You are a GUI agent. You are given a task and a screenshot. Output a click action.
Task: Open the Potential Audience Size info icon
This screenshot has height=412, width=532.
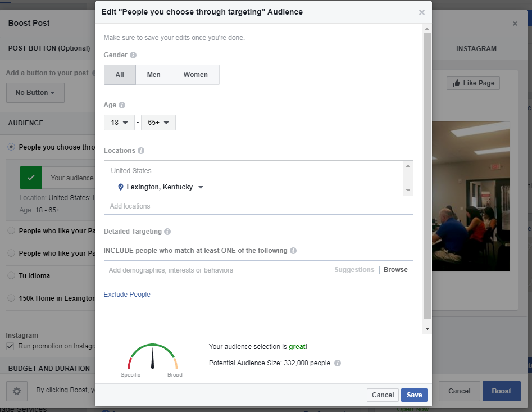(x=338, y=363)
